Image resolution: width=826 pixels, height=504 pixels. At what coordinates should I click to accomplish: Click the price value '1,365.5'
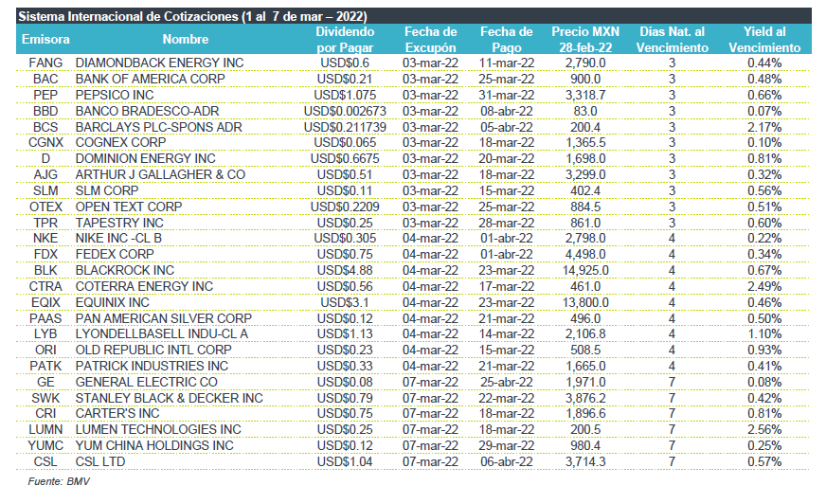point(585,143)
